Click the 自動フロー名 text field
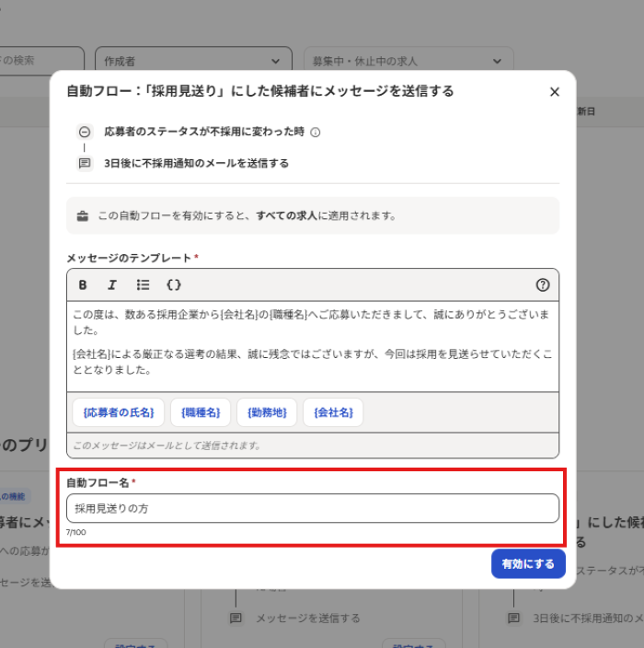 coord(312,508)
